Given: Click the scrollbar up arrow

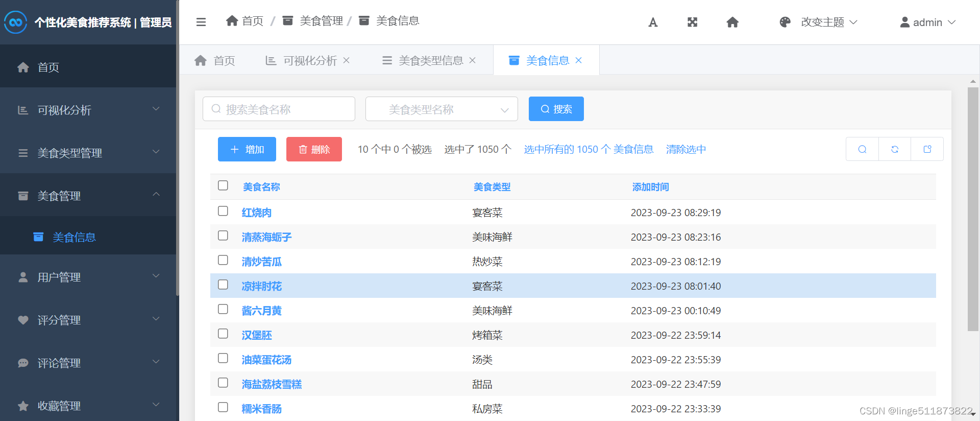Looking at the screenshot, I should tap(973, 81).
